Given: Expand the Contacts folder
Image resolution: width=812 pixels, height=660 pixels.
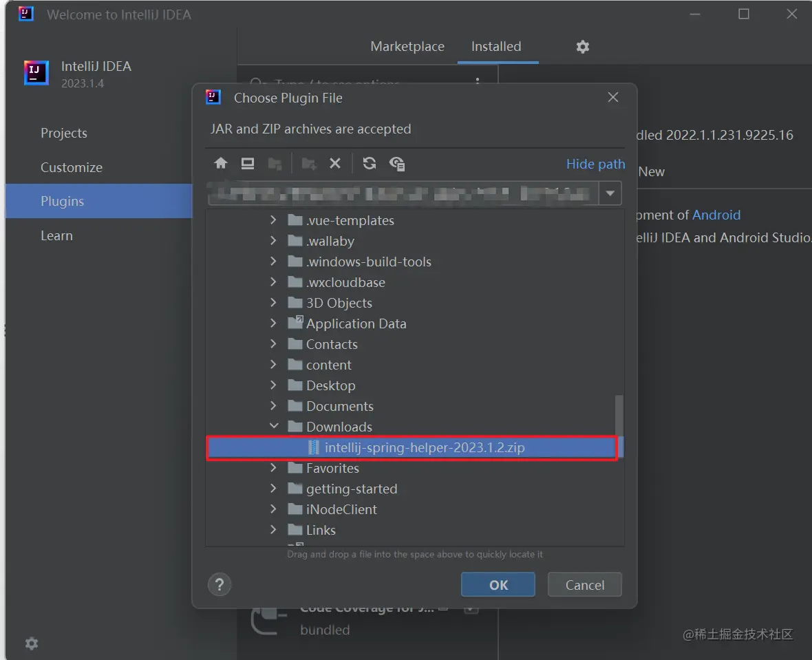Looking at the screenshot, I should pyautogui.click(x=273, y=344).
